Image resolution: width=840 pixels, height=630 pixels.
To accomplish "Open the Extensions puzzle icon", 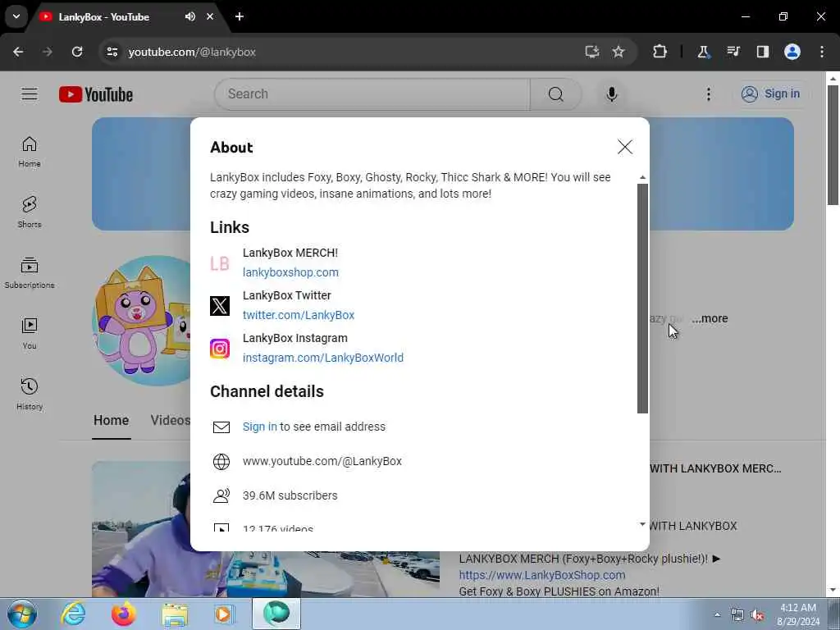I will pyautogui.click(x=660, y=52).
